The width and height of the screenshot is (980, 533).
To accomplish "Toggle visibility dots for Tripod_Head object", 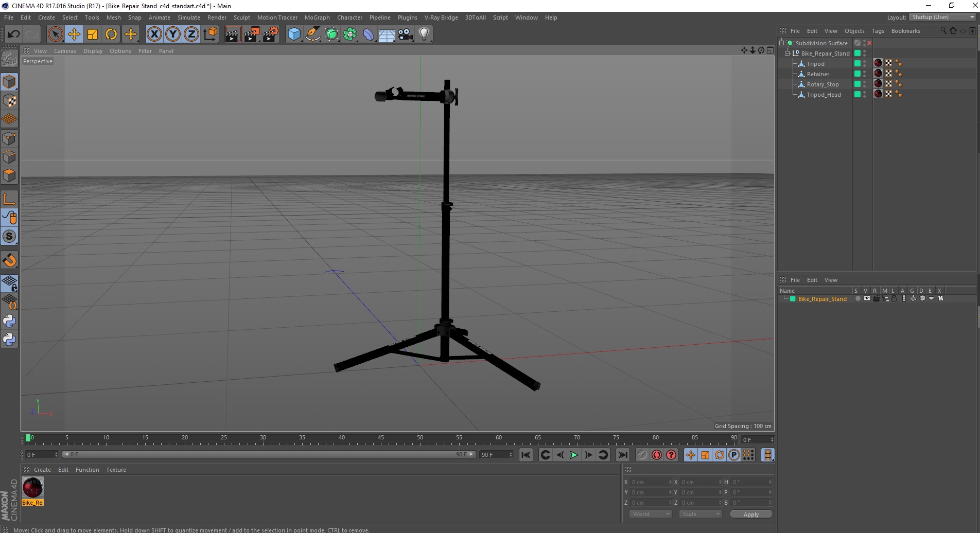I will point(865,94).
